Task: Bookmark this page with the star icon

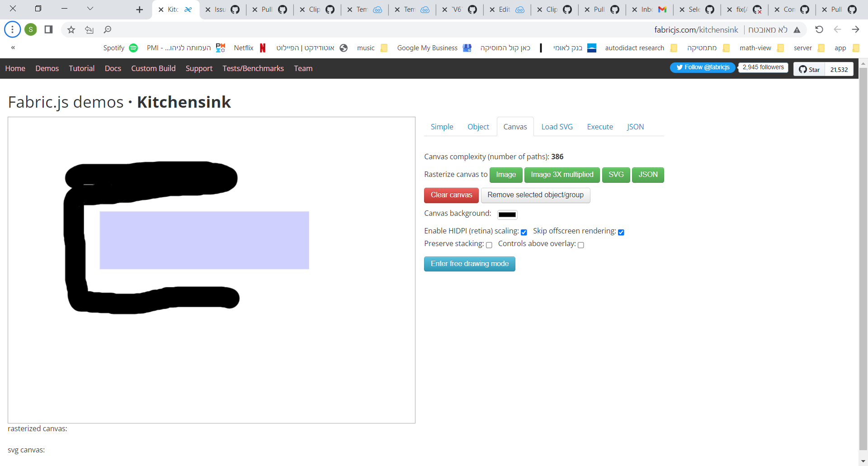Action: [x=71, y=29]
